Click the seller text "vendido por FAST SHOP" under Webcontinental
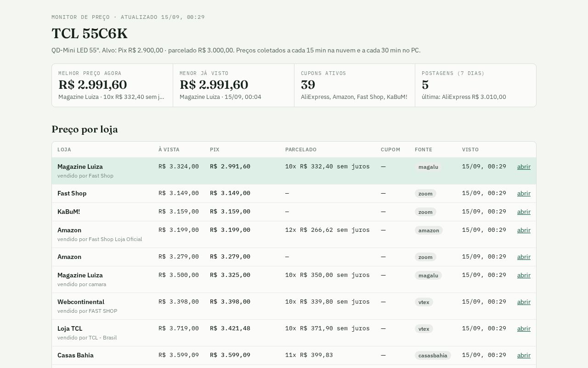 point(87,311)
